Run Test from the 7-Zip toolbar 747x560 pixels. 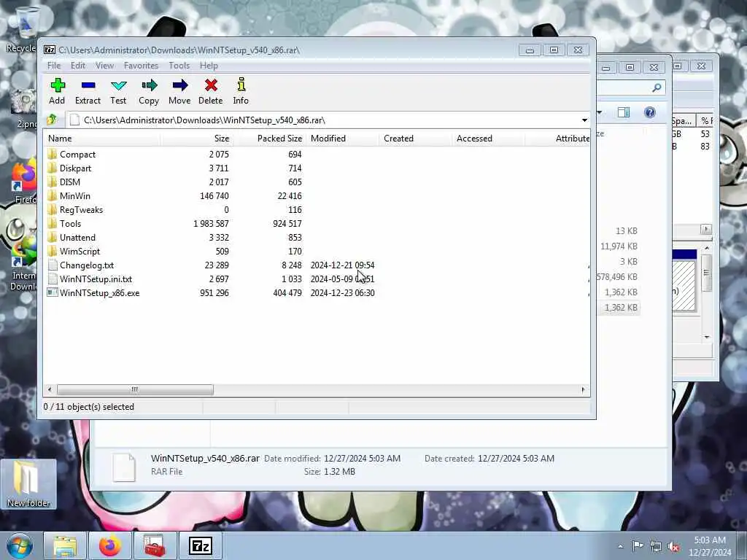(118, 86)
